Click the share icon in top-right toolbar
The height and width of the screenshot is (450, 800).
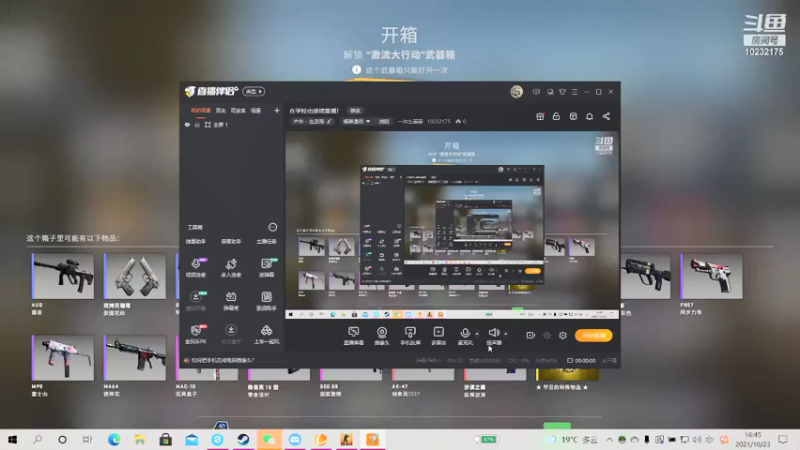(x=606, y=116)
